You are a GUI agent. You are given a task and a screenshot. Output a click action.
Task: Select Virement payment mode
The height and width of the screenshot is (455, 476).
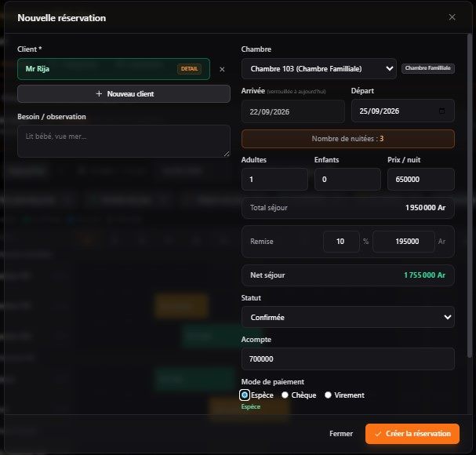pyautogui.click(x=328, y=395)
